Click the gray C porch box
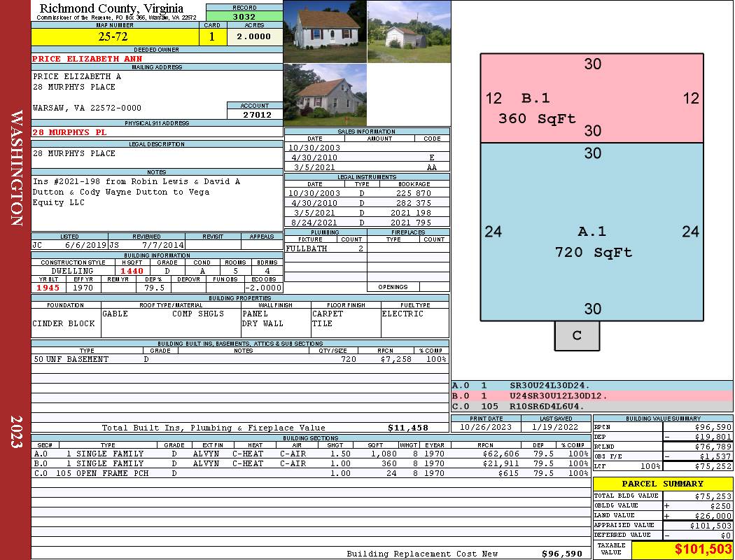 point(577,335)
